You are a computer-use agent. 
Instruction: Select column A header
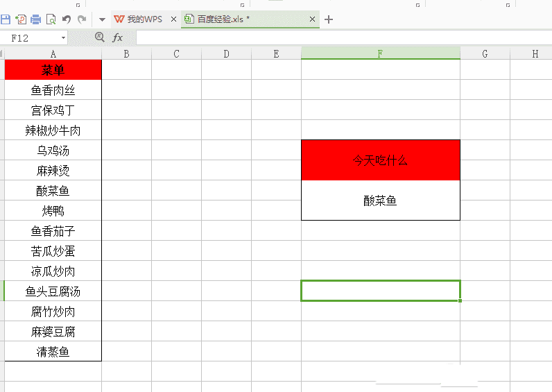tap(53, 54)
